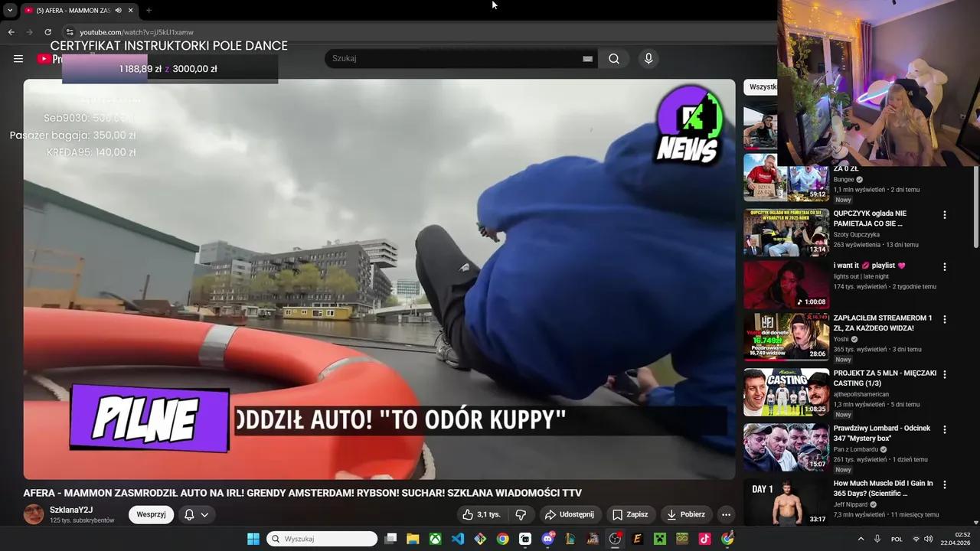Switch to the AFERA MAMMON browser tab

pyautogui.click(x=73, y=10)
